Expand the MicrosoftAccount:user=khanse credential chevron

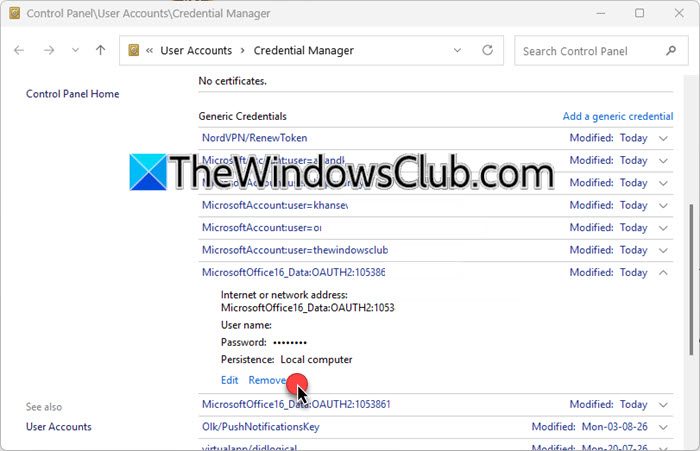click(663, 205)
